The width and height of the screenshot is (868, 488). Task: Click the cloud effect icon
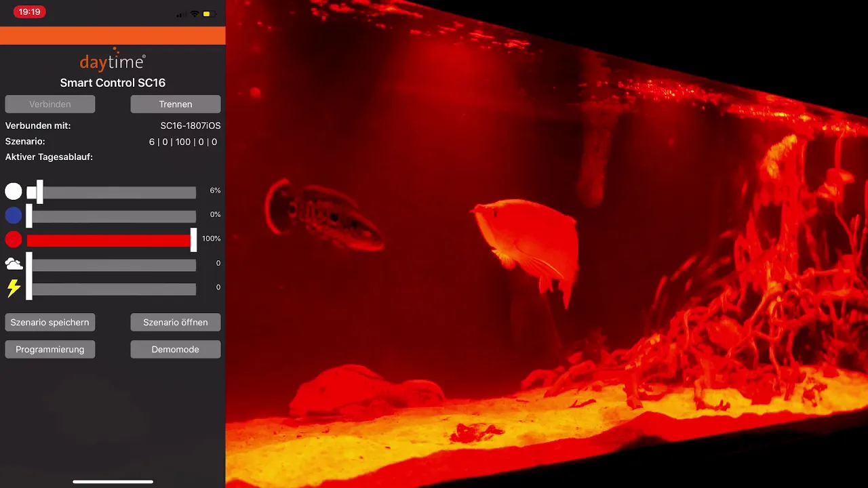point(14,264)
